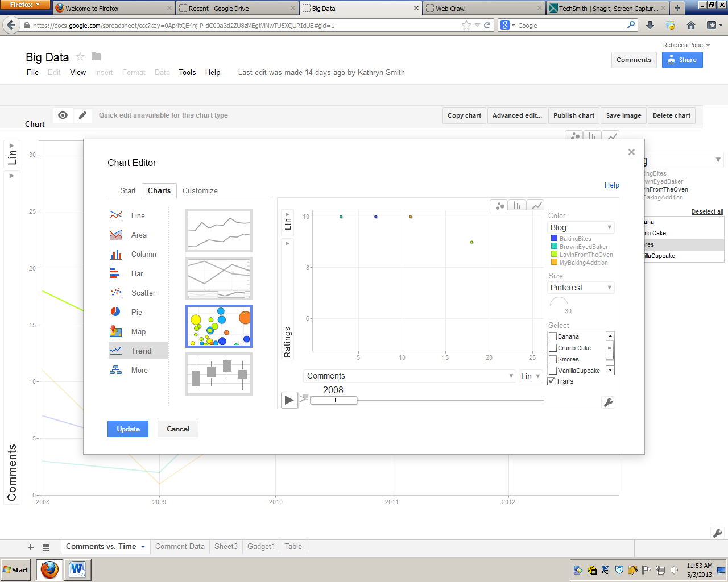Play the motion chart animation
The image size is (728, 582).
pyautogui.click(x=289, y=400)
